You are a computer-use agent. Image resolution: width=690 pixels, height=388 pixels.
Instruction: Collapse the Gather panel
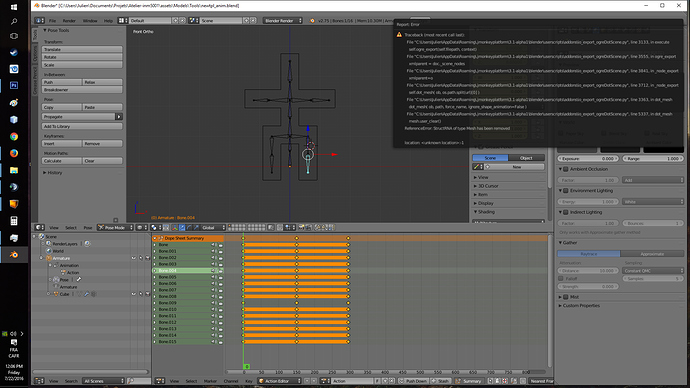click(x=568, y=242)
